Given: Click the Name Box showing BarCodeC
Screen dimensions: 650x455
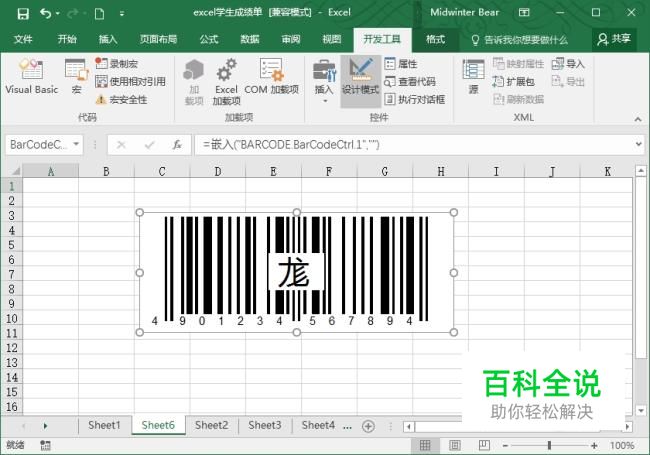Looking at the screenshot, I should tap(39, 144).
